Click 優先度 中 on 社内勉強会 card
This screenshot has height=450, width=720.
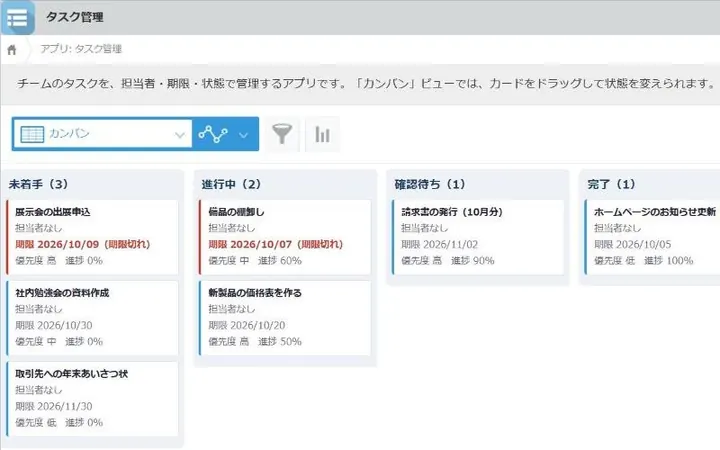click(36, 341)
